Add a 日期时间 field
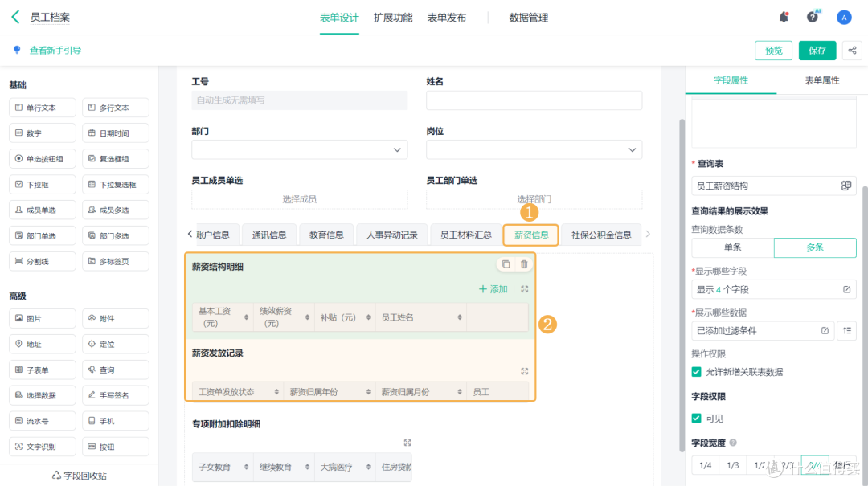 pos(116,133)
